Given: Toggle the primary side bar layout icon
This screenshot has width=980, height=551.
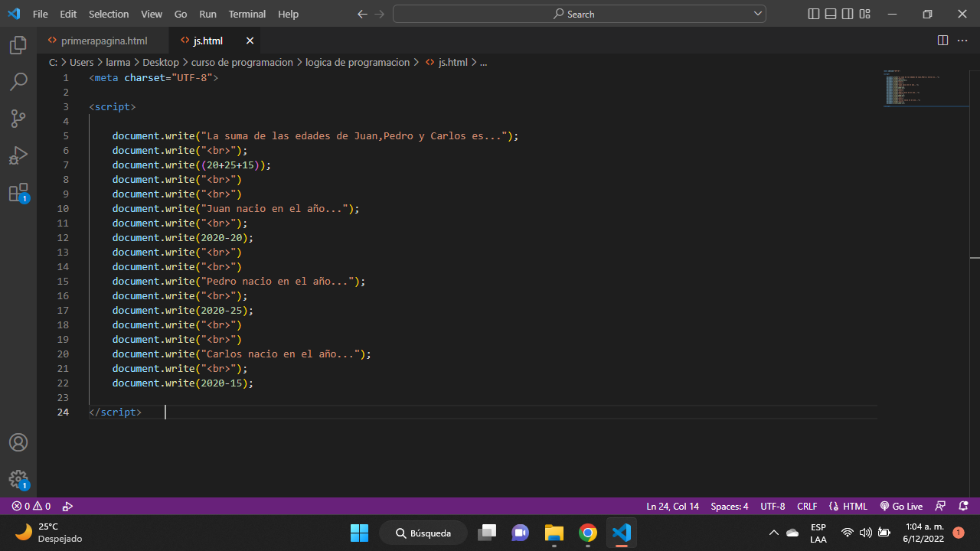Looking at the screenshot, I should (814, 14).
